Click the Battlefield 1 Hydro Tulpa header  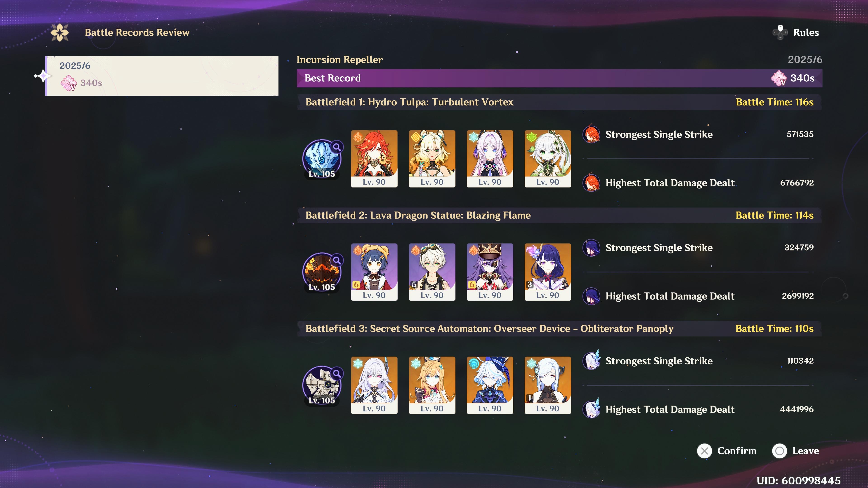click(559, 102)
